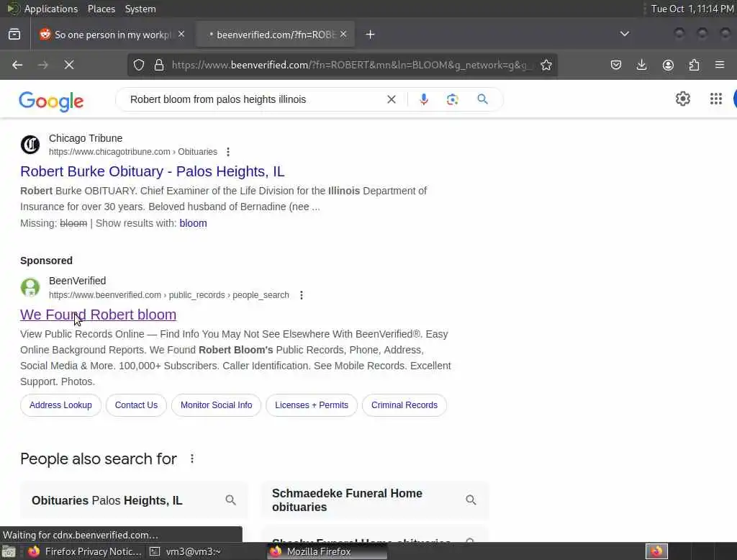The image size is (737, 560).
Task: Start Google voice search microphone
Action: point(423,99)
